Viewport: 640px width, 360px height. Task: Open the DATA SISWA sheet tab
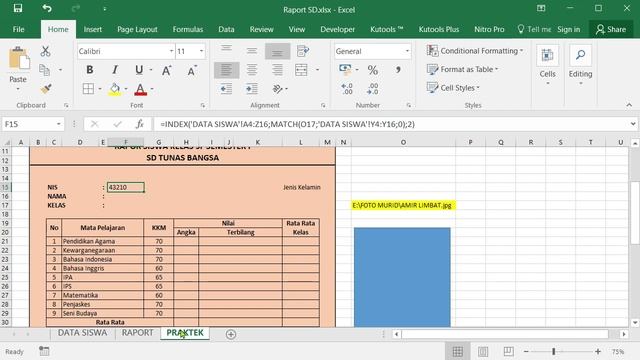coord(82,333)
